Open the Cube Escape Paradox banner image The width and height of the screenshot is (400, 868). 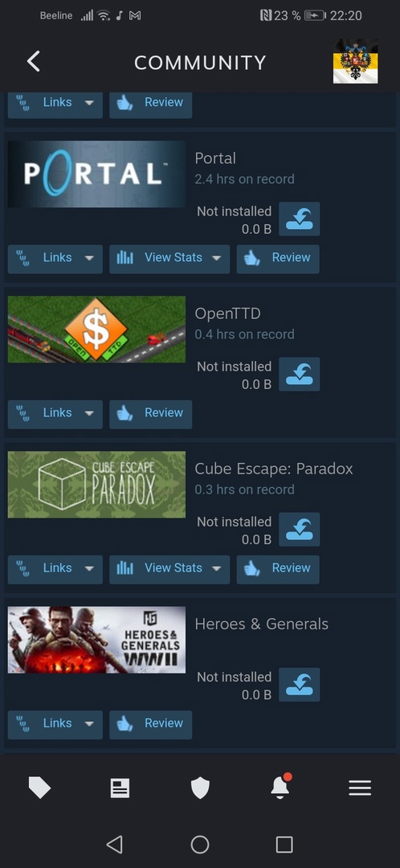pos(97,485)
